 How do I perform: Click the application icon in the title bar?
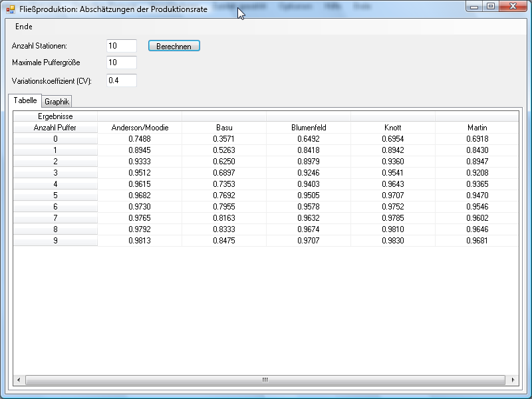coord(10,9)
